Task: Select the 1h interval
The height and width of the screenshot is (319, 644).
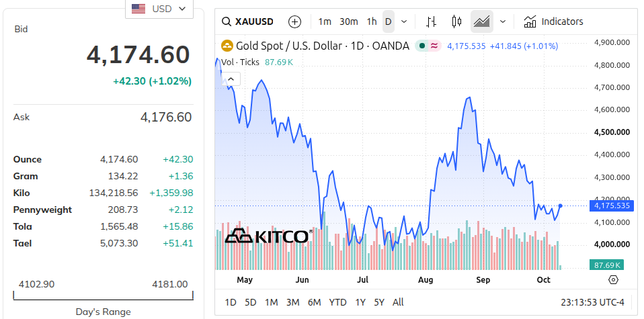Action: (x=372, y=21)
